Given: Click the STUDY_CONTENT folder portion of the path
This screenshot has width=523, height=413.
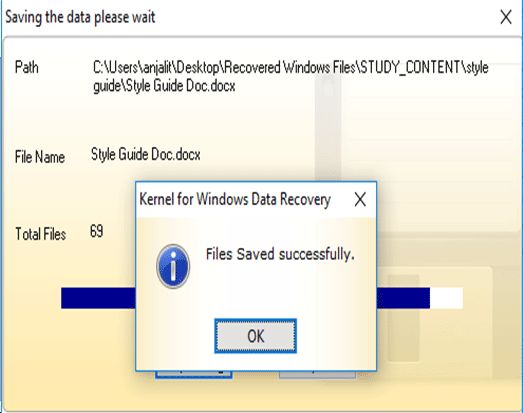Looking at the screenshot, I should click(x=411, y=68).
